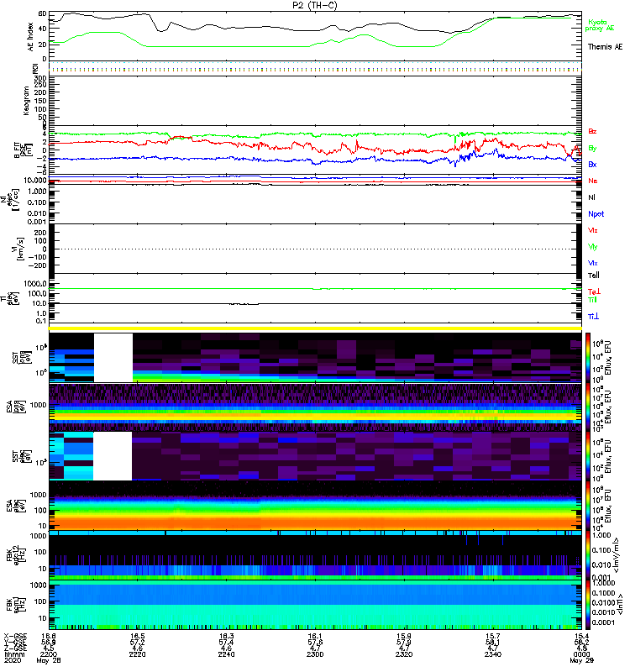This screenshot has height=672, width=630.
Task: Click the 2220 time axis label
Action: pyautogui.click(x=137, y=654)
